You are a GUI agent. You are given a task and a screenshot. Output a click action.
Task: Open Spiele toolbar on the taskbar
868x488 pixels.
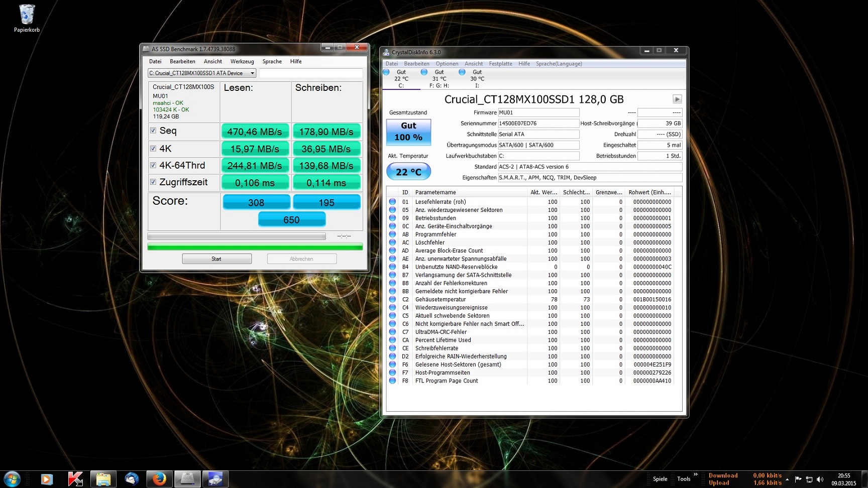660,479
